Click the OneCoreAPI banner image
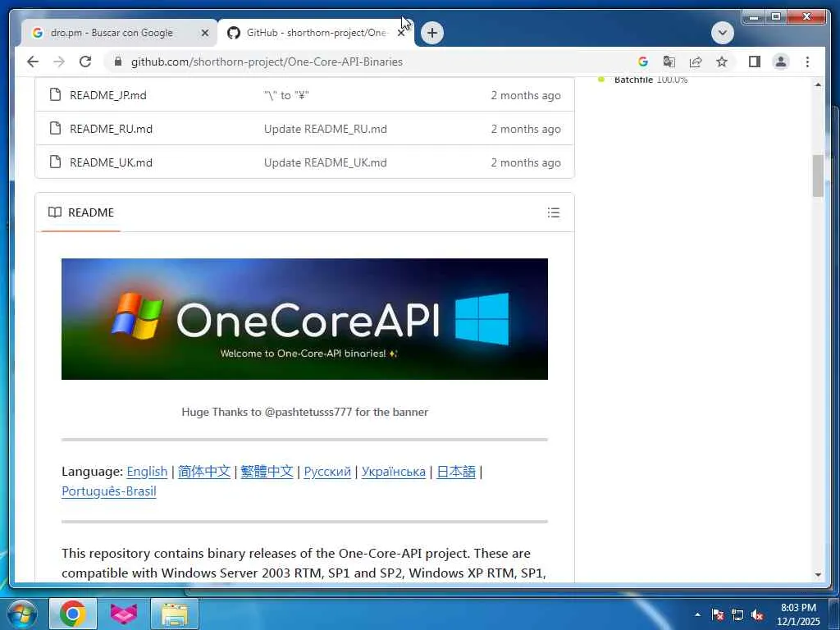The height and width of the screenshot is (630, 840). 304,319
